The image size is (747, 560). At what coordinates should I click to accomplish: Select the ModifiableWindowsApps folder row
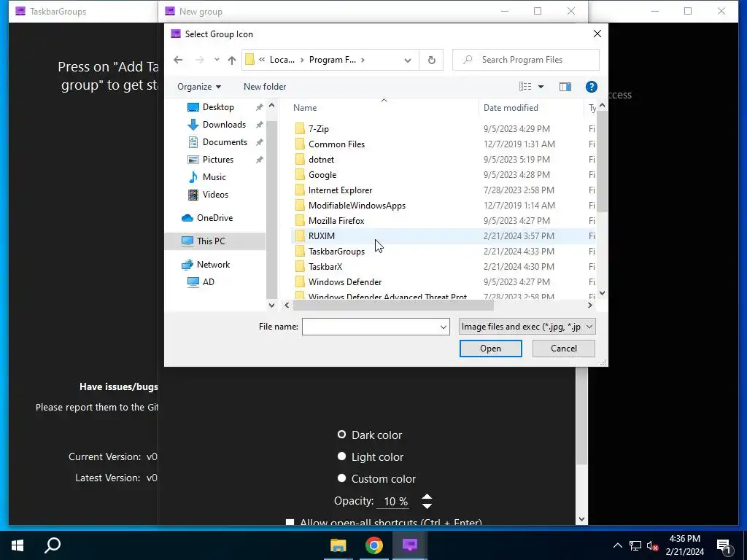(x=443, y=205)
